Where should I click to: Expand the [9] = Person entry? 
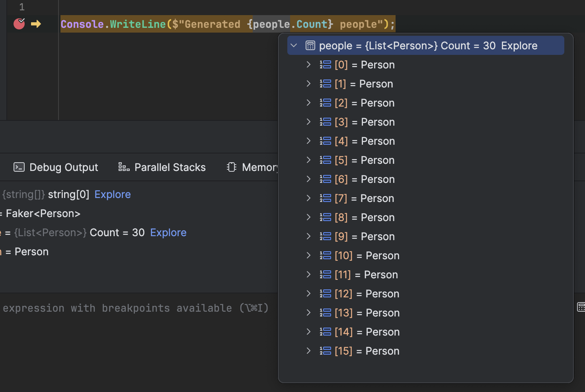coord(308,237)
